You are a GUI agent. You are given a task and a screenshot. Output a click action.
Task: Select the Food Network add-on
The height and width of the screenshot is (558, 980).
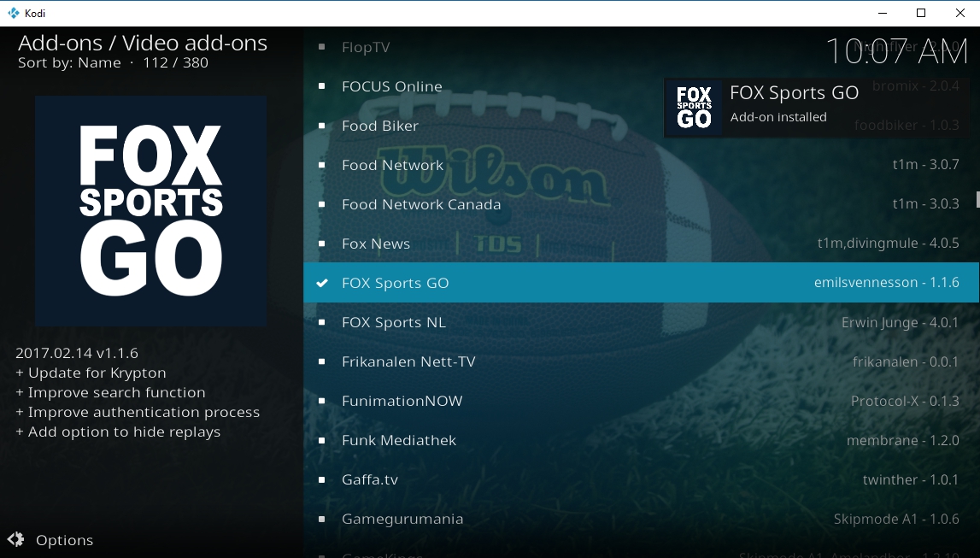tap(641, 165)
